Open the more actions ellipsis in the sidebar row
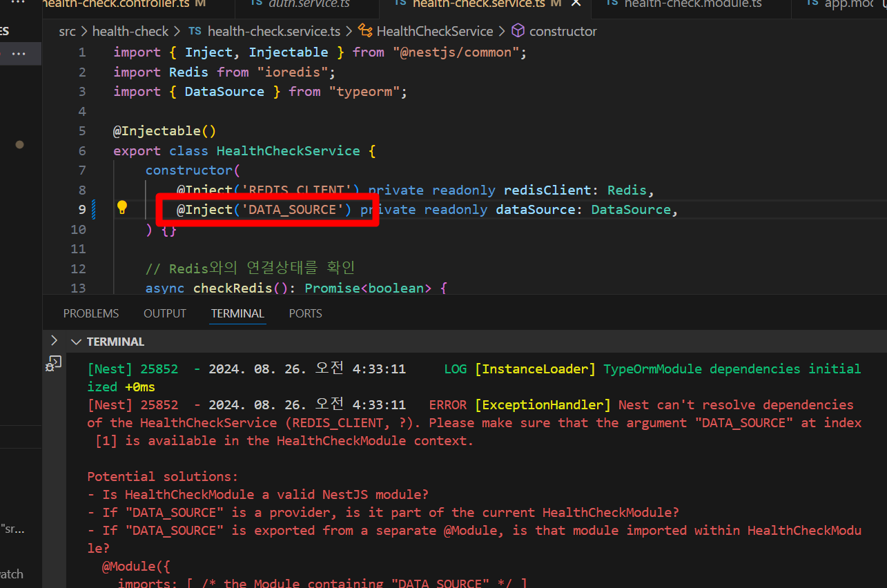The width and height of the screenshot is (887, 588). coord(19,54)
